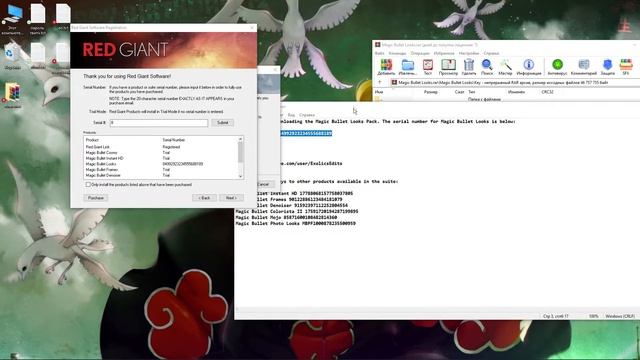Open the Notepad View (Вид) menu
The image size is (640, 360).
[x=291, y=115]
